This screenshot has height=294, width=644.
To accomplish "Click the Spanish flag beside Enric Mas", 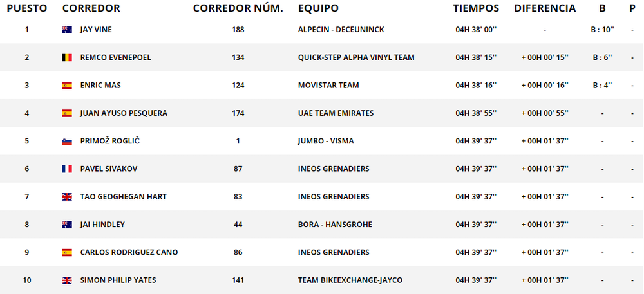I will click(x=67, y=86).
